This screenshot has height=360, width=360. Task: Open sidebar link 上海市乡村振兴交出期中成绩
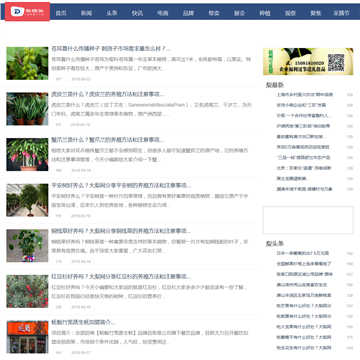[305, 95]
